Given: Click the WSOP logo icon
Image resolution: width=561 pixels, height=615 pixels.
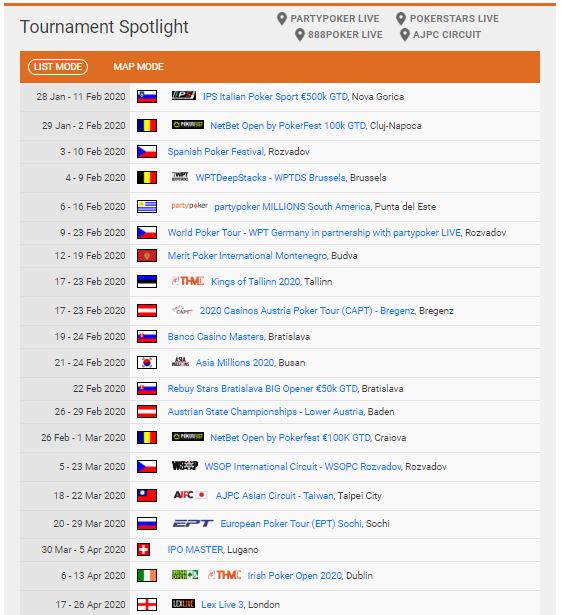Looking at the screenshot, I should point(185,466).
